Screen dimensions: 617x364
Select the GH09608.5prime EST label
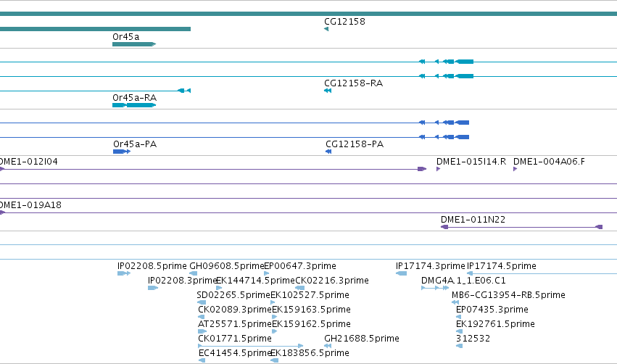tap(227, 266)
